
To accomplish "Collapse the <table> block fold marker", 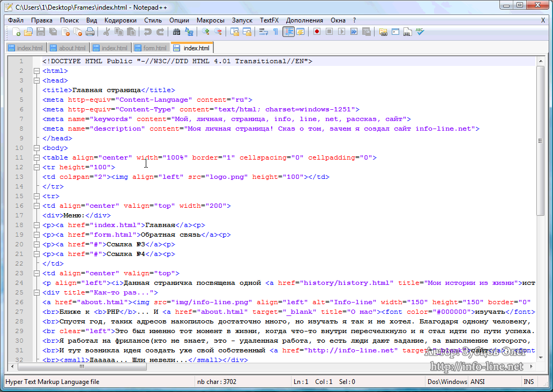I will point(36,157).
